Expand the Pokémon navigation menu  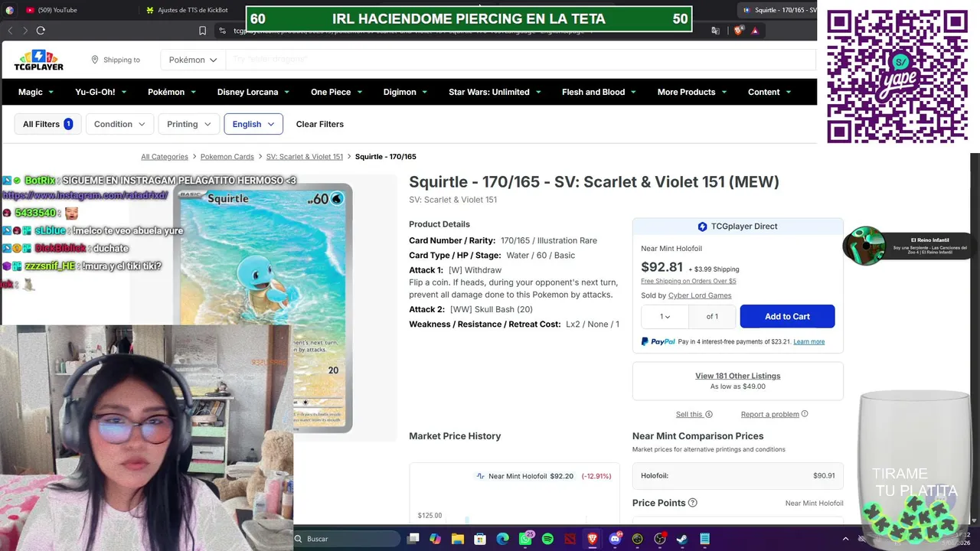[x=172, y=92]
